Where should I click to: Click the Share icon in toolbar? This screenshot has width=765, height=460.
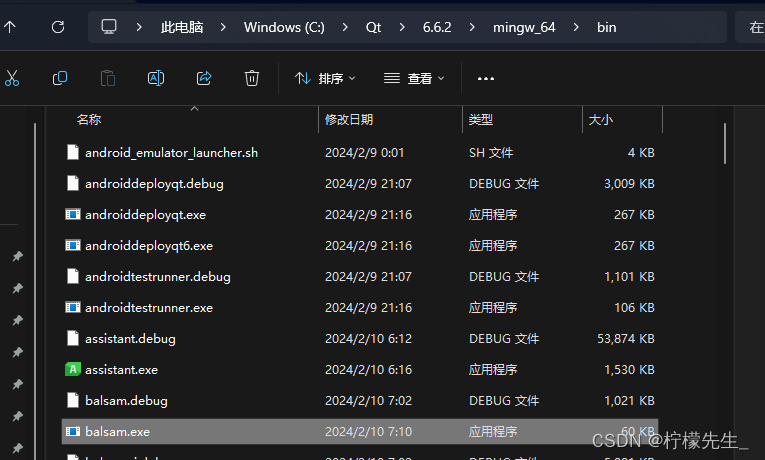(204, 78)
